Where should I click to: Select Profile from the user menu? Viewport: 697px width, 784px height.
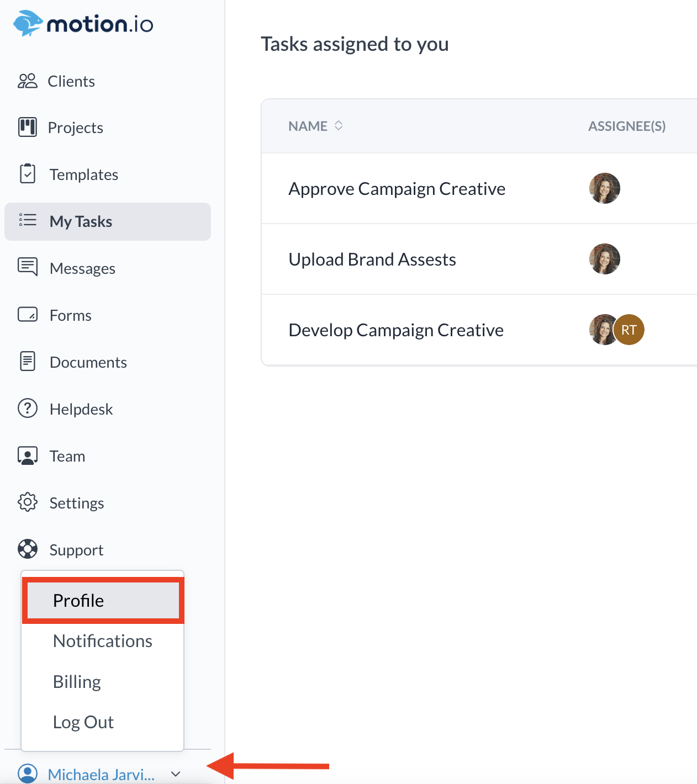(x=78, y=601)
